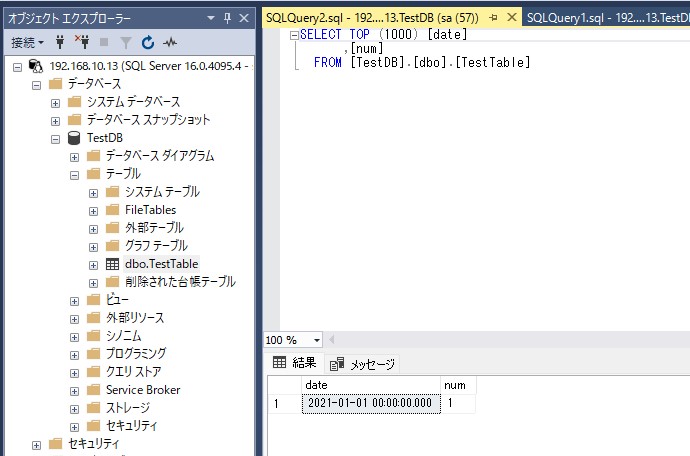
Task: Collapse the データベース folder node
Action: point(37,85)
